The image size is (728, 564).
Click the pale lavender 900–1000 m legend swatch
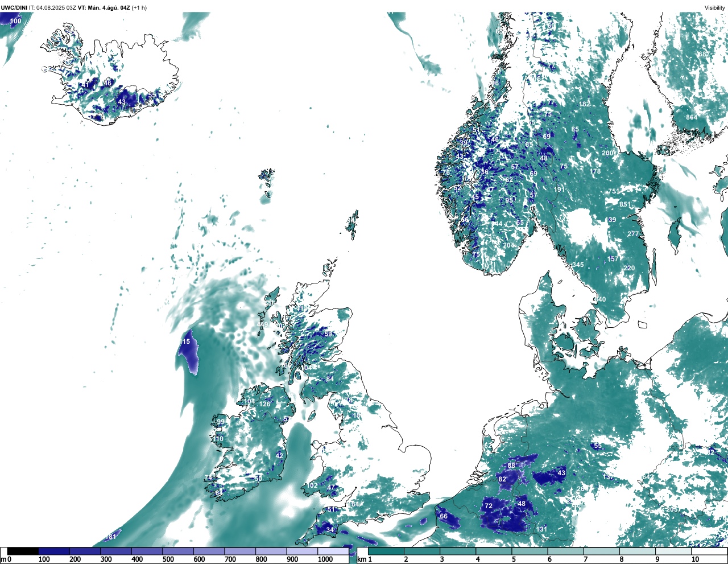click(302, 551)
